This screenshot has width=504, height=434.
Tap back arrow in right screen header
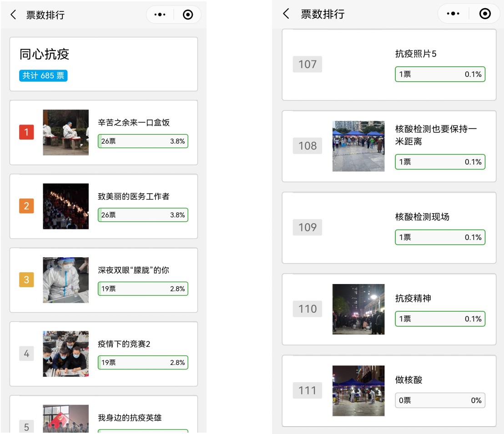[286, 14]
